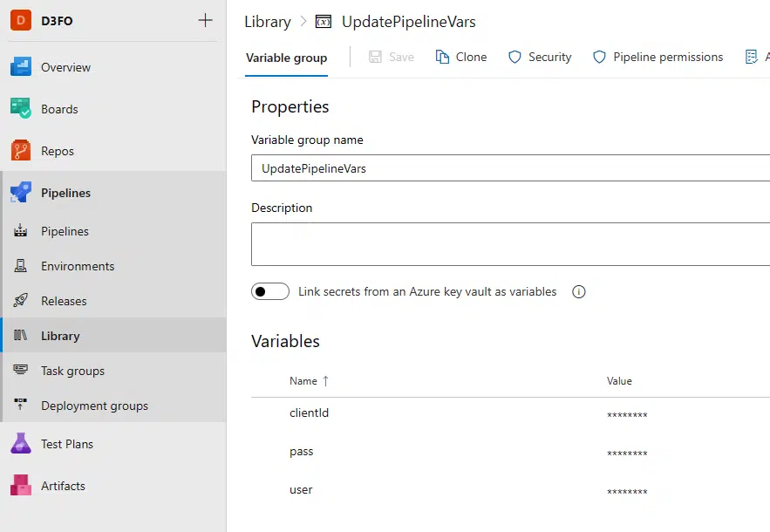The image size is (770, 532).
Task: Click the Deployment groups icon
Action: [x=21, y=405]
